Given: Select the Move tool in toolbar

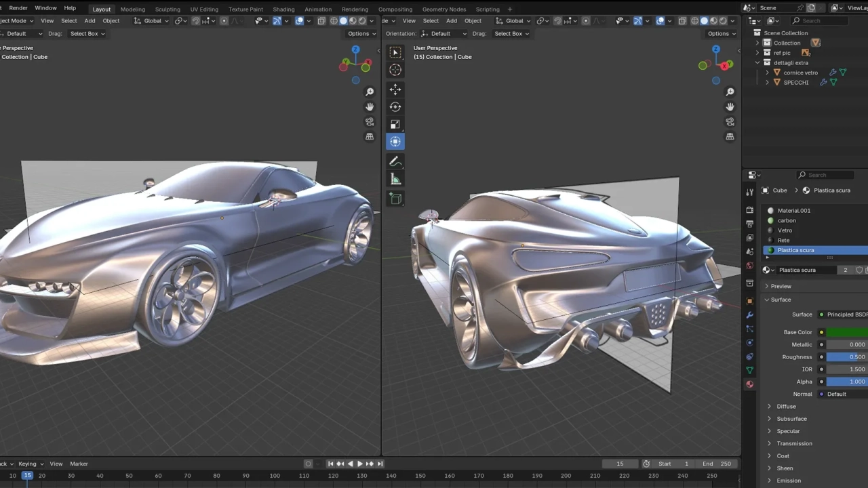Looking at the screenshot, I should point(395,89).
